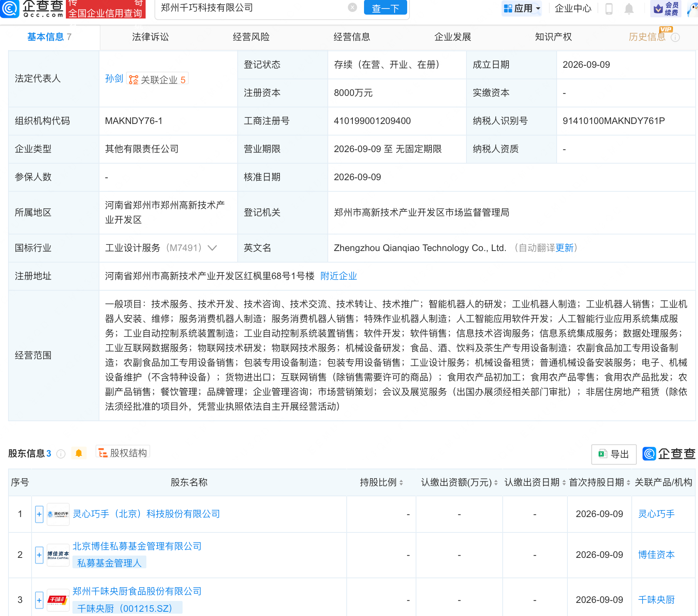The width and height of the screenshot is (698, 616).
Task: Open the 历史信息 VIP tab
Action: (647, 37)
